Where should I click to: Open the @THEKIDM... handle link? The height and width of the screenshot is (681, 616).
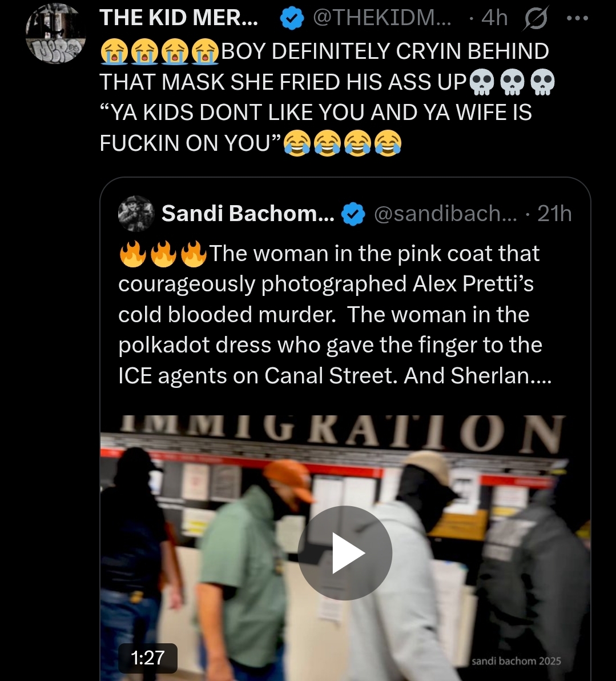382,18
